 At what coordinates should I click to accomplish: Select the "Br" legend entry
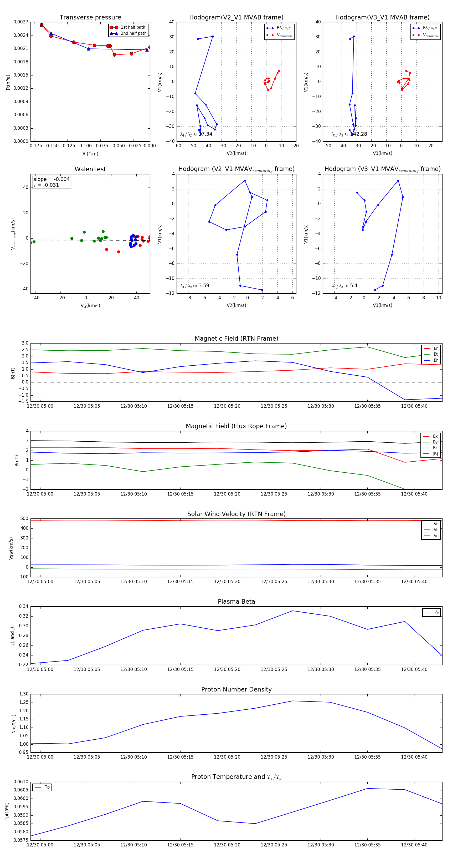431,349
